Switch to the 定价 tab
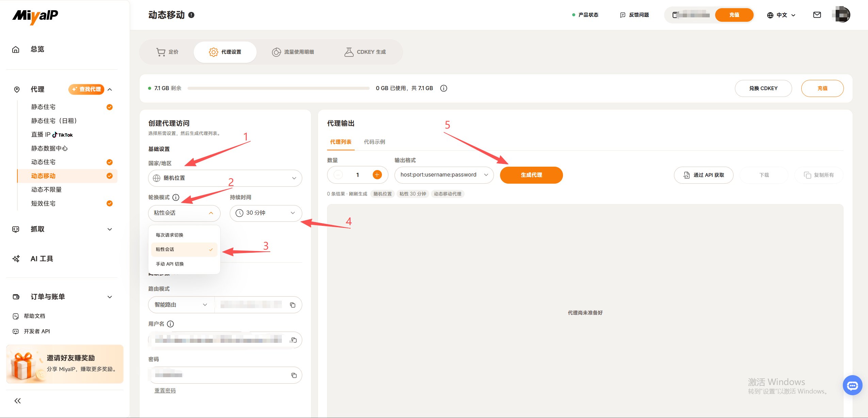 167,52
